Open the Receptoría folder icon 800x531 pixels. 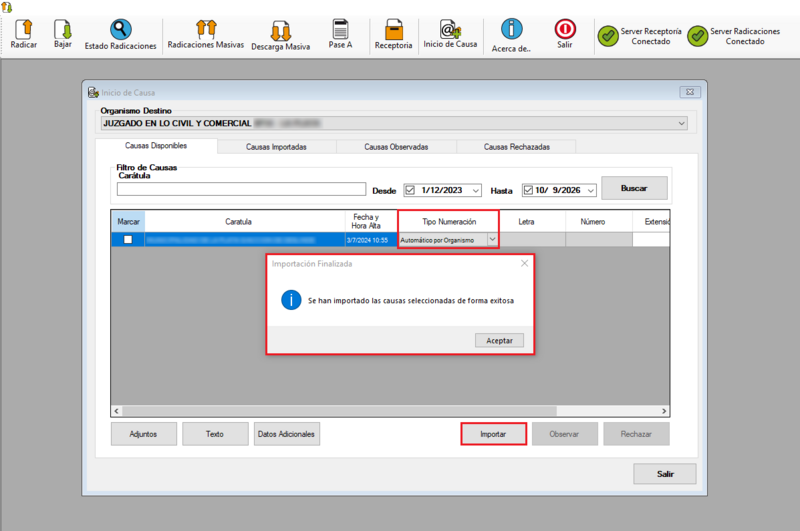(x=393, y=30)
